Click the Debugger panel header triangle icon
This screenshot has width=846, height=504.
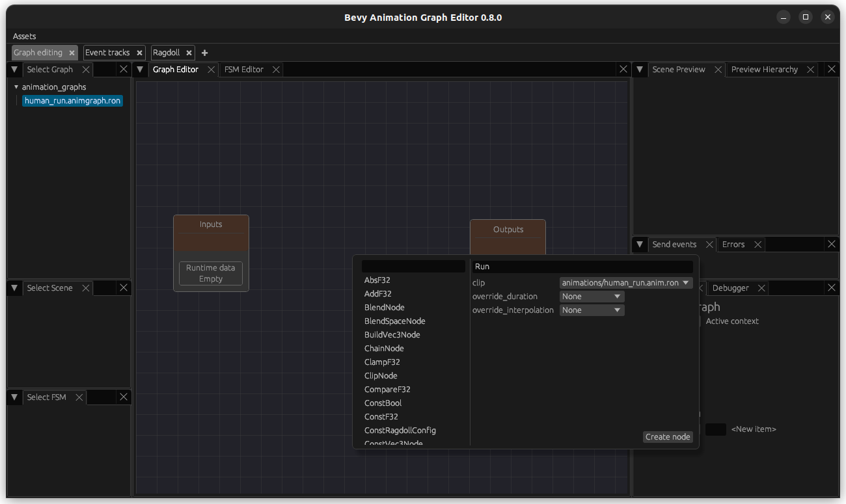tap(639, 287)
